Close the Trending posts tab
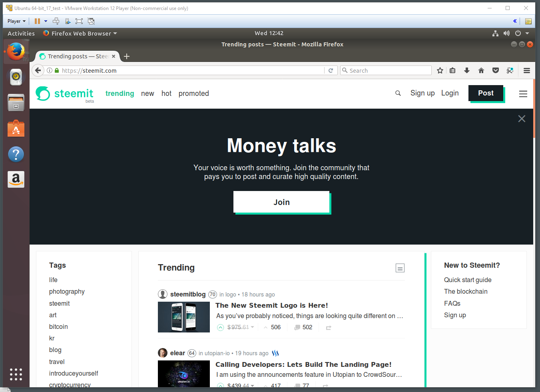Screen dimensions: 540x392 point(114,56)
